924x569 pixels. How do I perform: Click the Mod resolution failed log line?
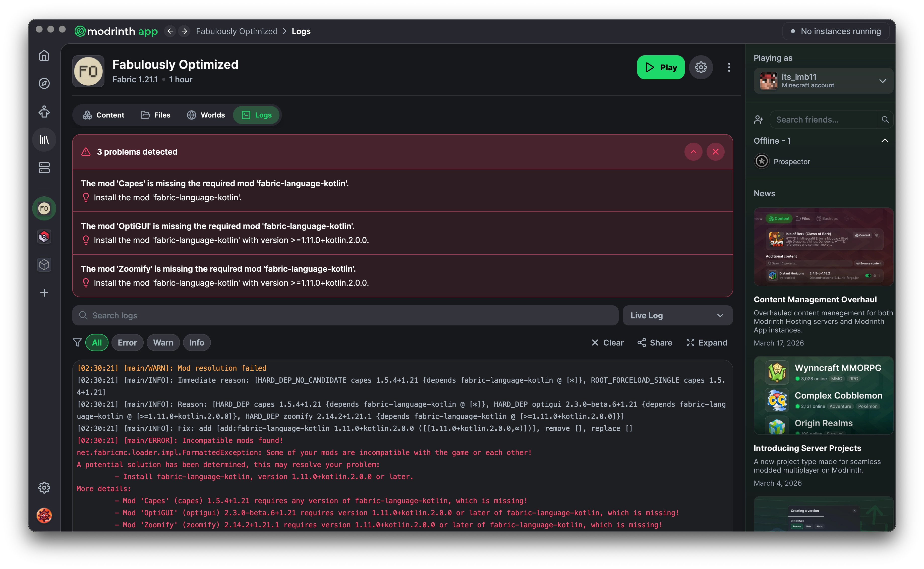coord(172,368)
